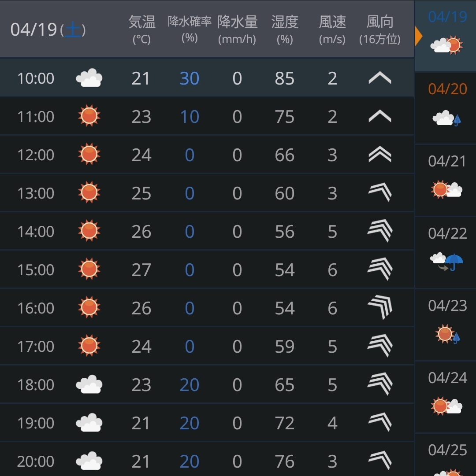
Task: Open the 04/24 forecast tab
Action: (445, 397)
